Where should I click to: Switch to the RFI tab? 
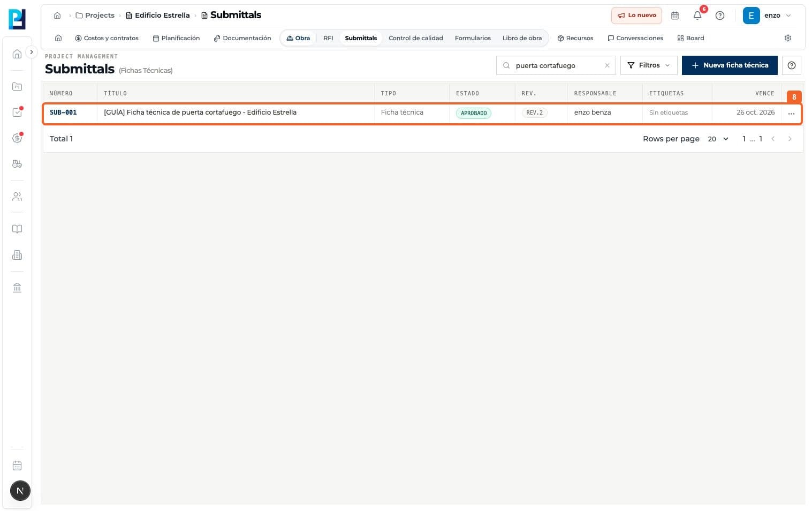point(328,38)
